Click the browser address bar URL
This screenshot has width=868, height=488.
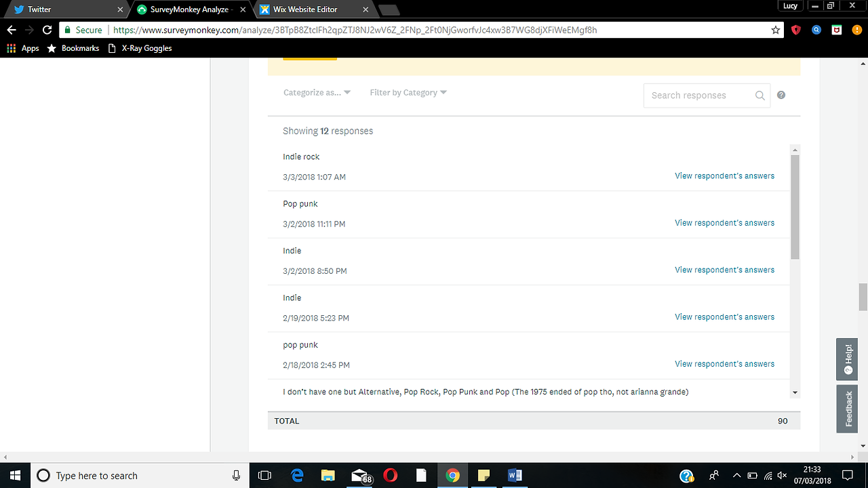coord(355,30)
